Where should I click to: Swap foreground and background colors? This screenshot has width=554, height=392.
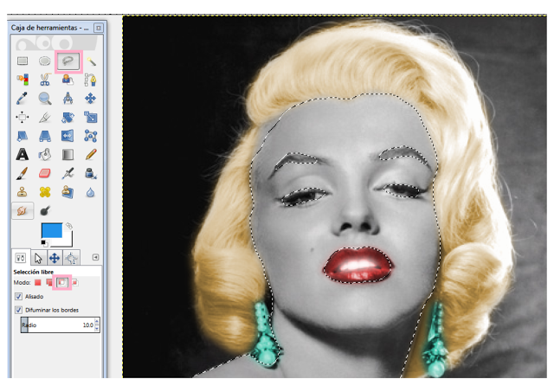69,225
